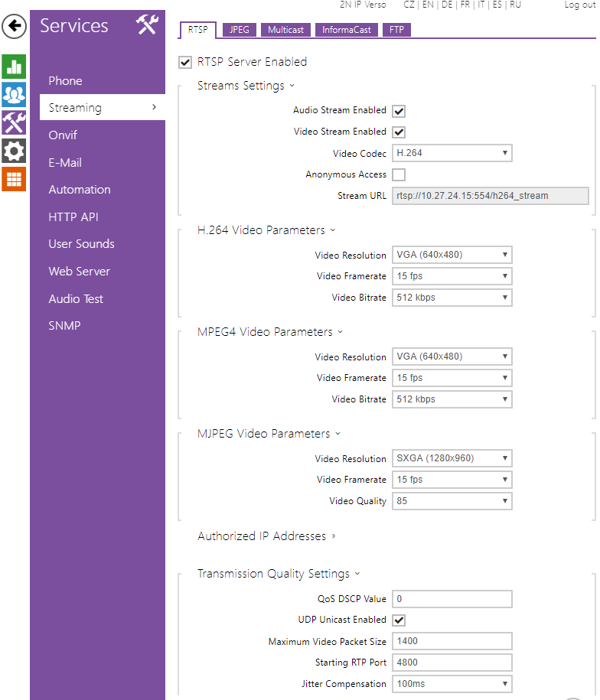Open the Jitter Compensation dropdown
This screenshot has height=700, width=600.
click(452, 684)
